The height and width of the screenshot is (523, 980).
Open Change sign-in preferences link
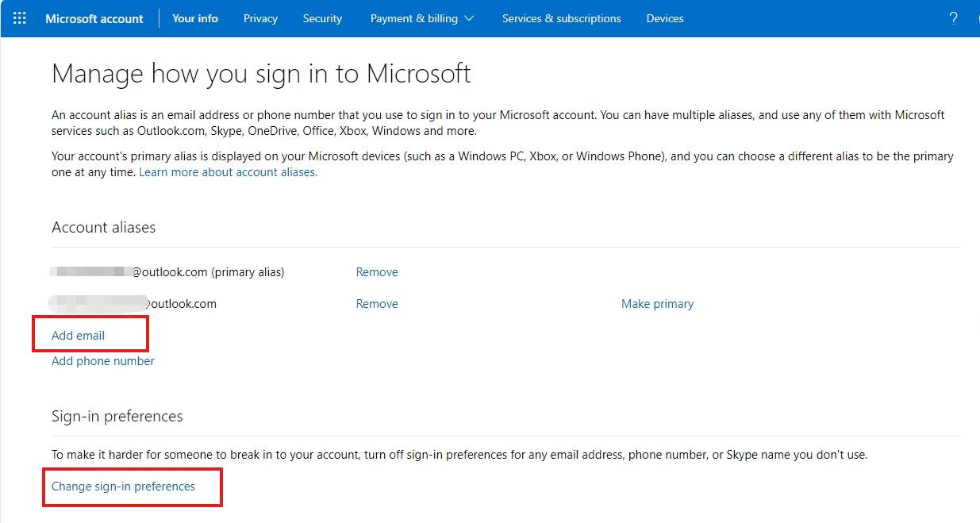[123, 486]
